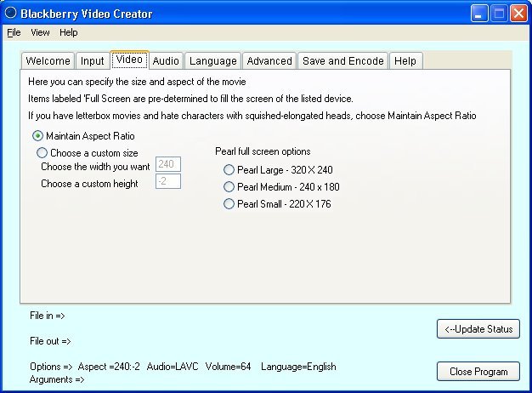Screen dimensions: 532x393
Task: Click the custom width field showing 240
Action: click(168, 164)
